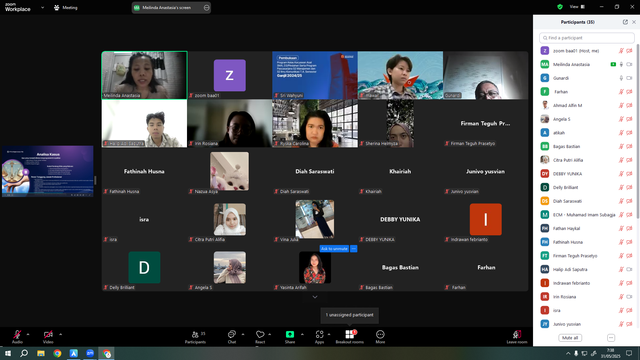This screenshot has height=360, width=640.
Task: Click the system tray microphone icon
Action: 576,353
